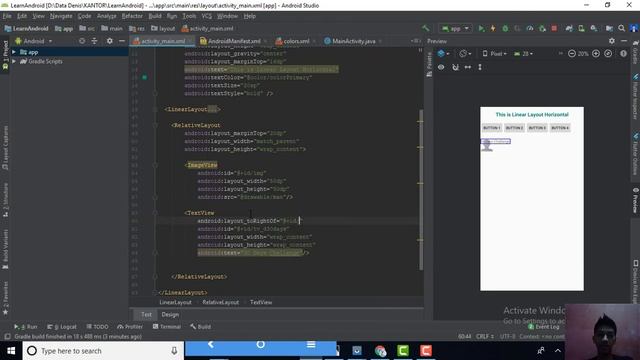Open the Pixel device selection dropdown
Viewport: 640px width, 360px height.
click(495, 53)
